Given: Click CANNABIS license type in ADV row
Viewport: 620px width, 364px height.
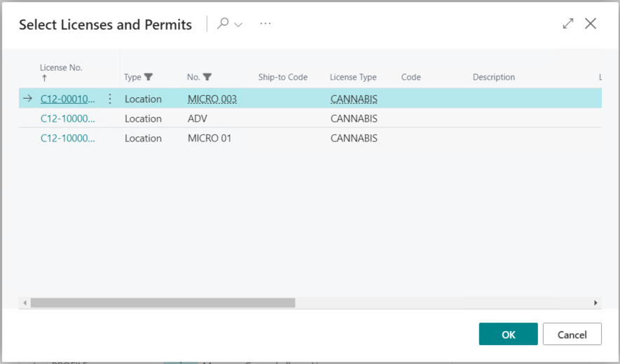Looking at the screenshot, I should point(354,118).
